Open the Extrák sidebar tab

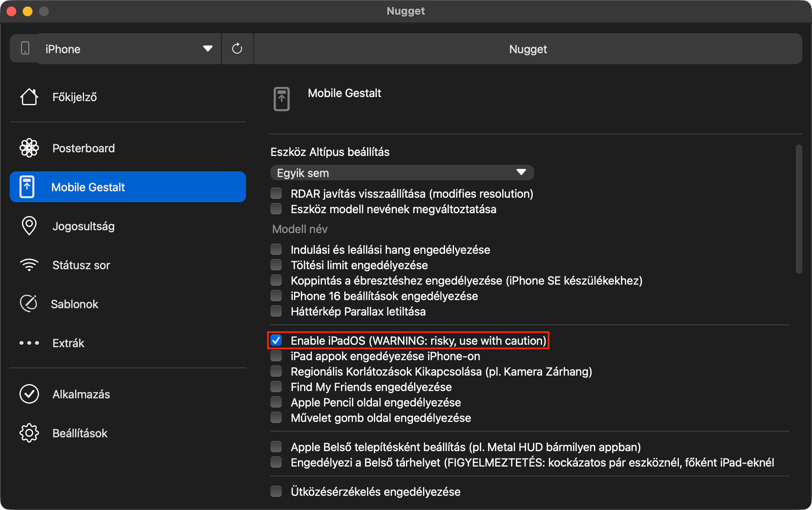68,343
